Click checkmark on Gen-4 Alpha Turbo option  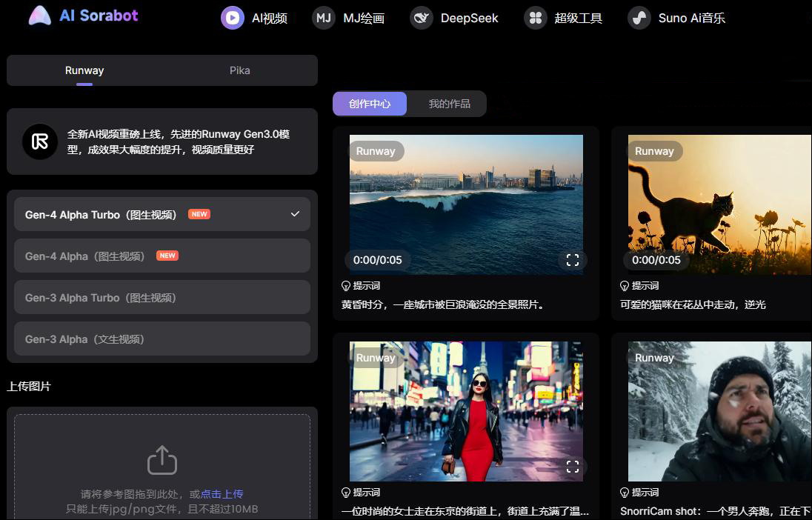coord(295,214)
